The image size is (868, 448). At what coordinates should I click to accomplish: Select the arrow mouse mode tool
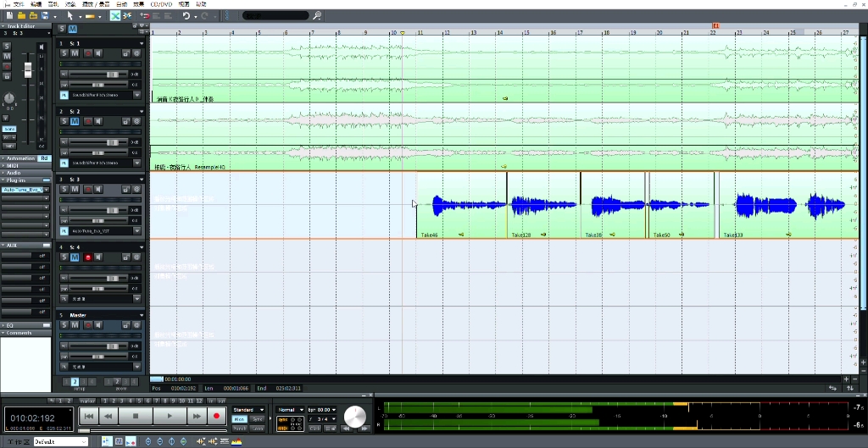pyautogui.click(x=70, y=16)
